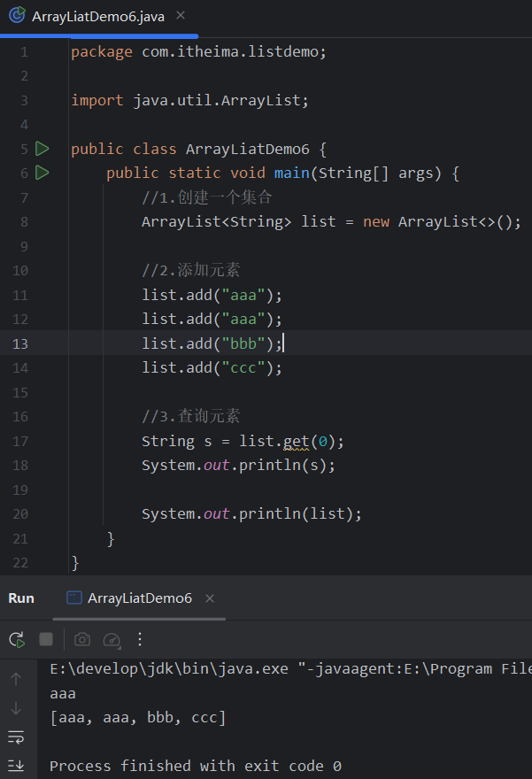Select the ArrayLiatDemo6 run configuration tab
532x779 pixels.
140,598
